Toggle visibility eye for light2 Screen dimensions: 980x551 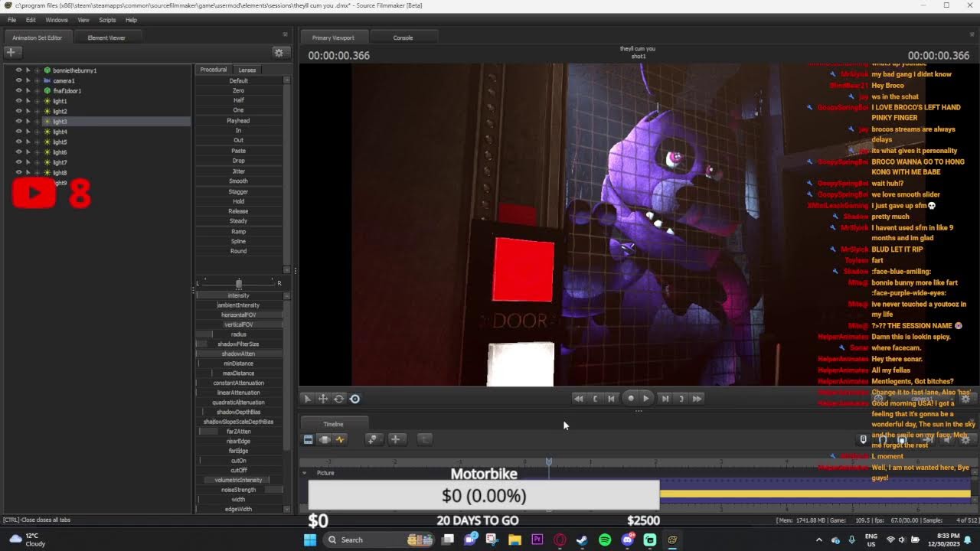pos(18,111)
